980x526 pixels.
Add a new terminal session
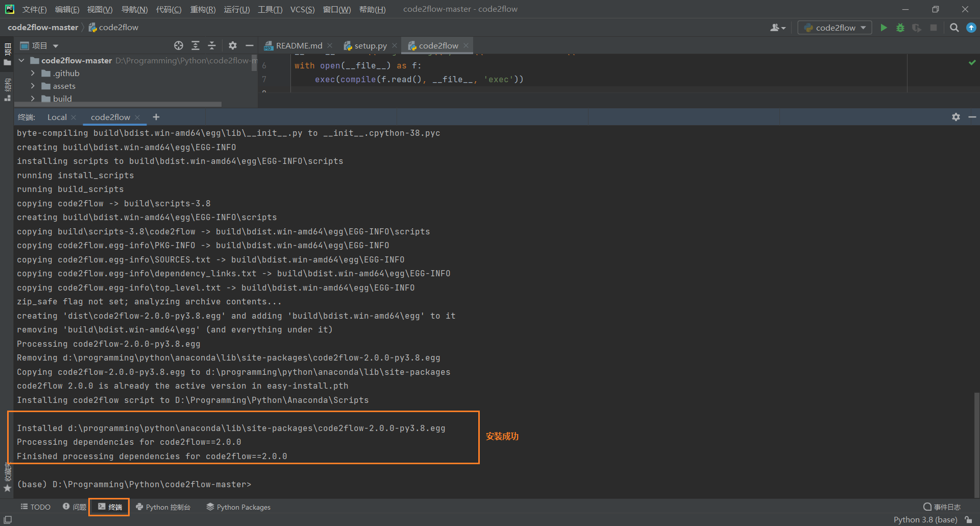[x=156, y=117]
